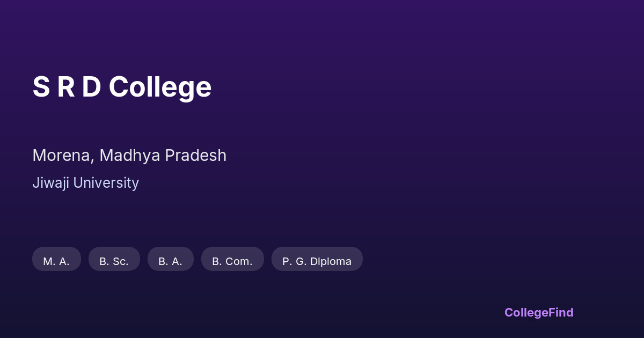Image resolution: width=644 pixels, height=338 pixels.
Task: Open the P. G. Diploma chip
Action: point(317,261)
